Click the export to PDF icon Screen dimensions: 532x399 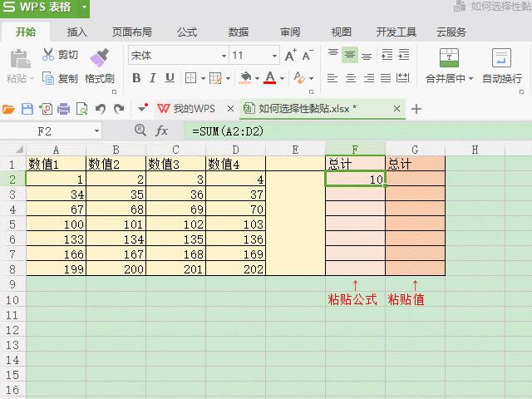point(46,109)
